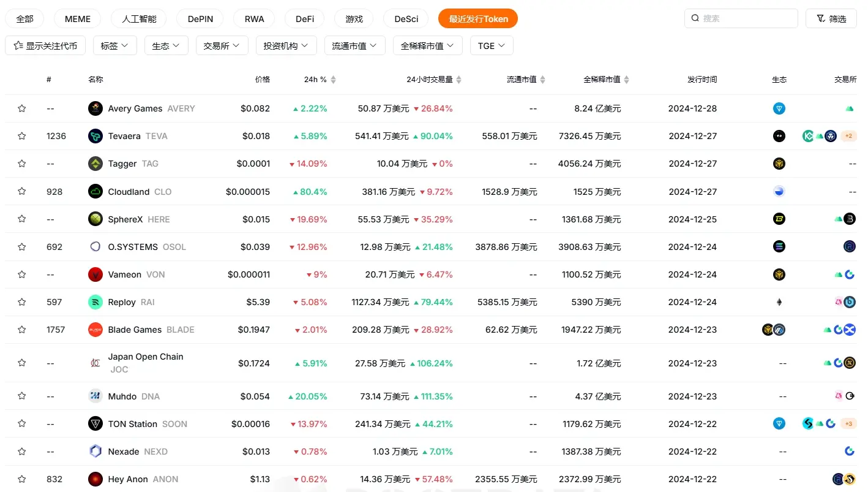Image resolution: width=868 pixels, height=492 pixels.
Task: Click the Reploy RAI token icon
Action: coord(95,302)
